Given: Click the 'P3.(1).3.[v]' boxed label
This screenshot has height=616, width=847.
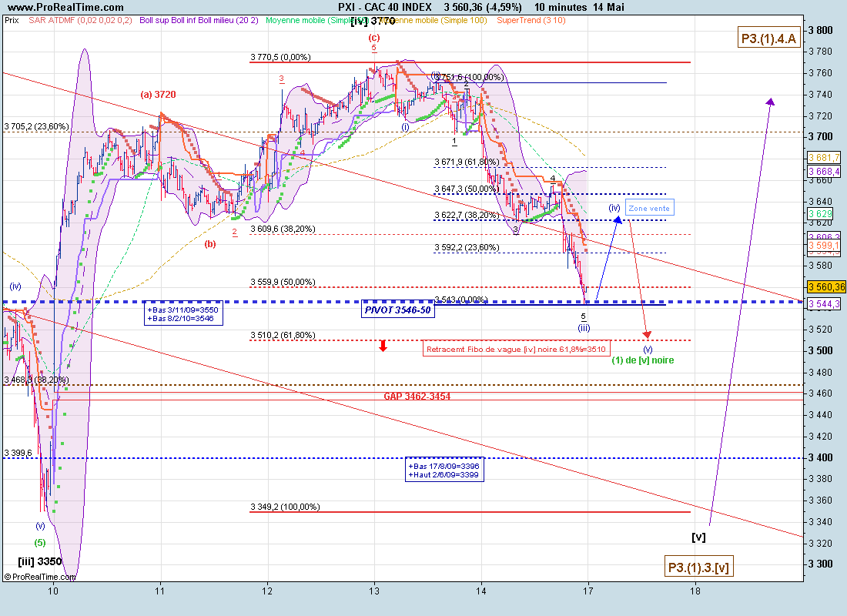Looking at the screenshot, I should tap(698, 567).
